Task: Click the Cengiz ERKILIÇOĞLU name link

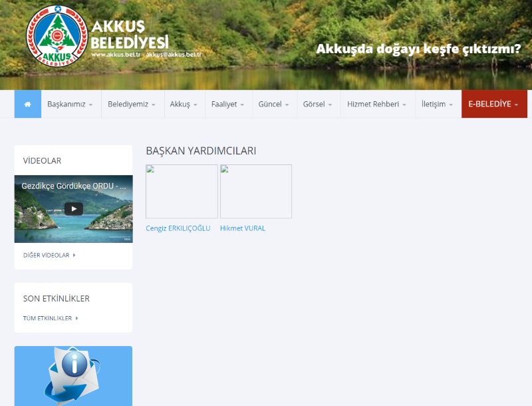Action: (178, 228)
